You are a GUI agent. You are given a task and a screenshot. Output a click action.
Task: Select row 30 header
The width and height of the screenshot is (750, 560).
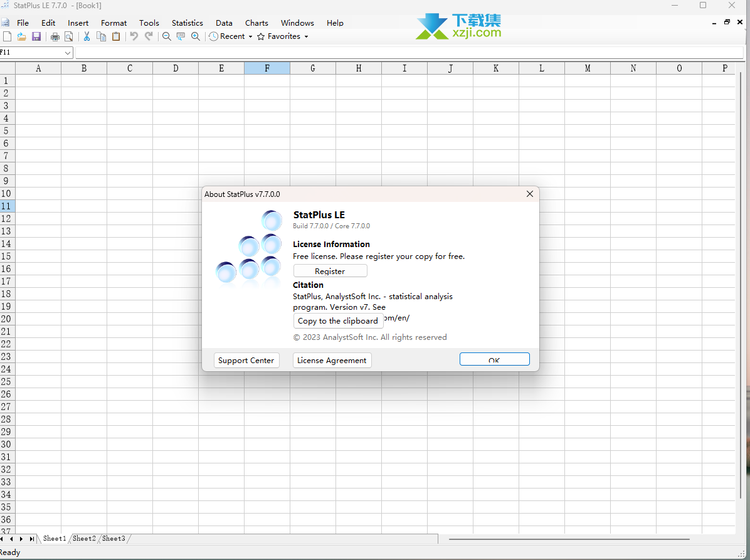coord(8,444)
